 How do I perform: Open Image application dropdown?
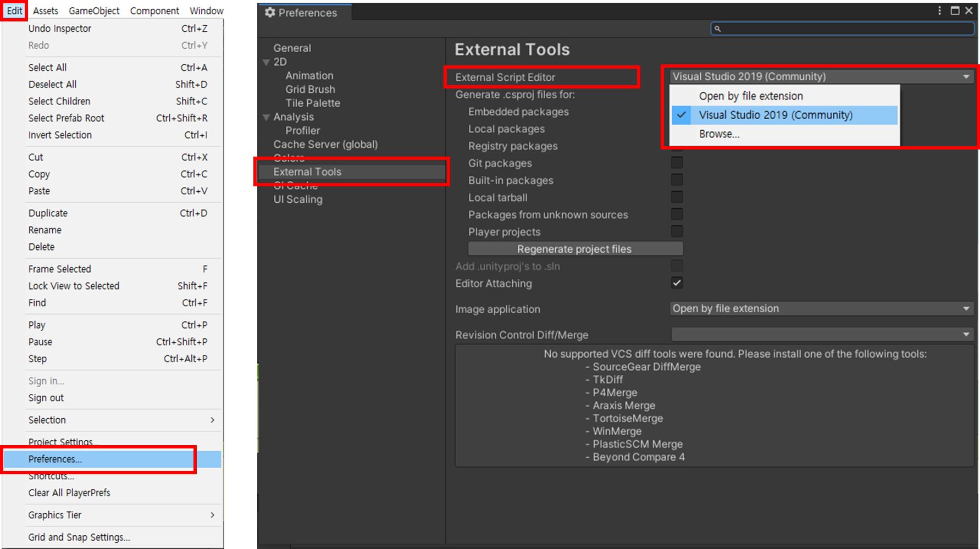pos(822,308)
